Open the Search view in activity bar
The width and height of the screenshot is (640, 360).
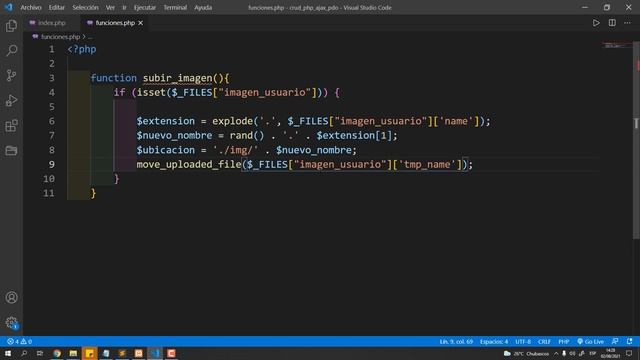click(11, 51)
